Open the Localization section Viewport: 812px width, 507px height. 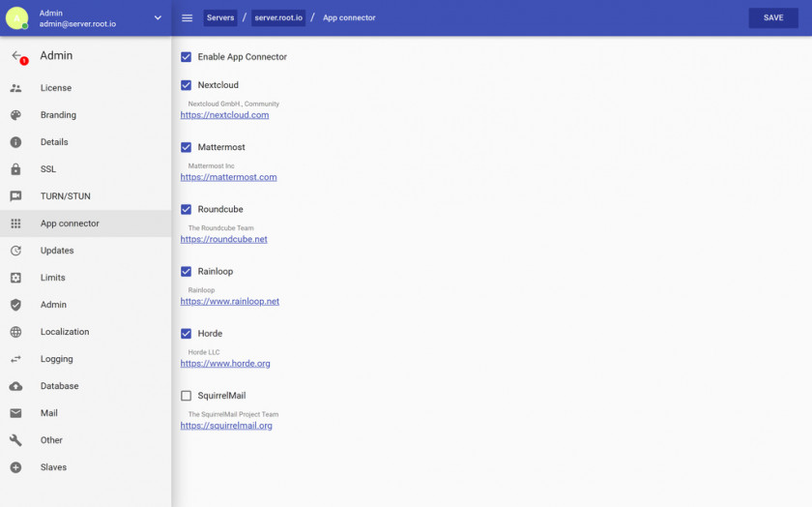[x=85, y=332]
